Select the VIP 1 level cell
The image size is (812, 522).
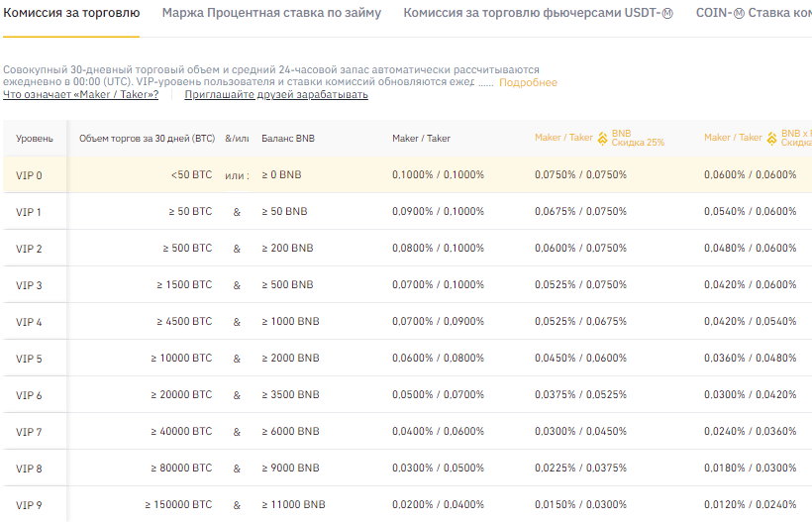[29, 212]
